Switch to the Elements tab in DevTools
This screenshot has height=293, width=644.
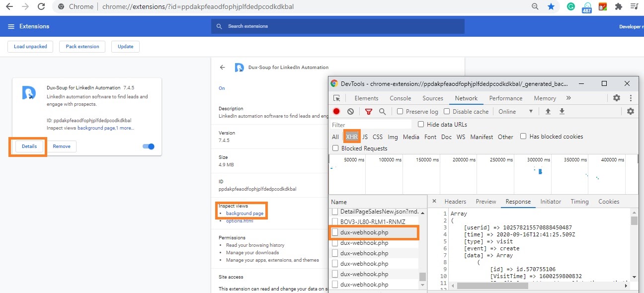point(366,98)
